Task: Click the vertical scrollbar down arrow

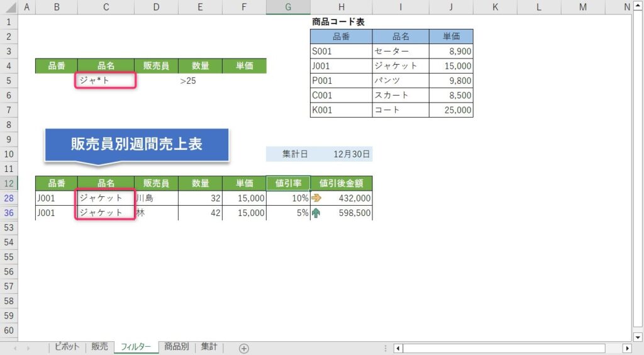Action: [638, 337]
